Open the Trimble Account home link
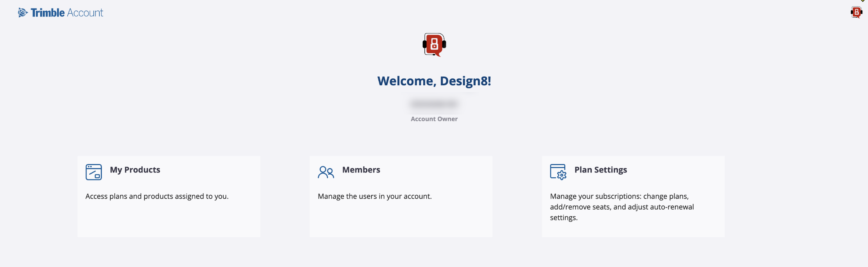Image resolution: width=868 pixels, height=267 pixels. tap(61, 13)
